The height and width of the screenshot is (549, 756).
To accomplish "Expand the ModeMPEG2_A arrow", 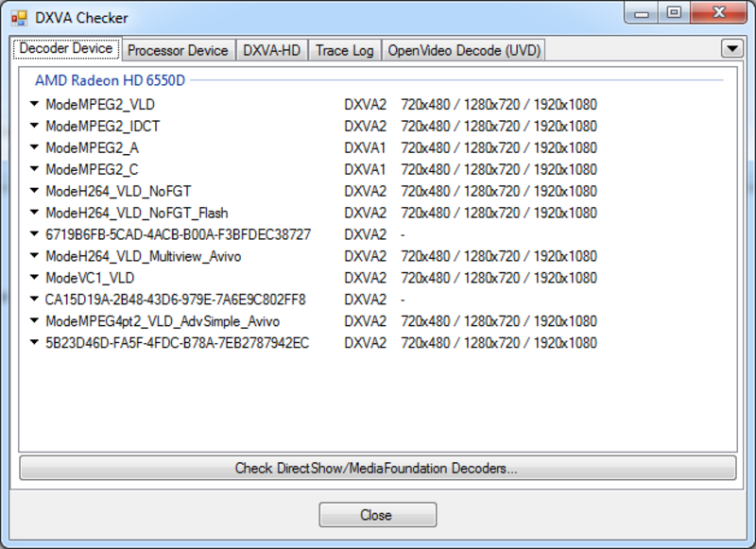I will point(34,147).
